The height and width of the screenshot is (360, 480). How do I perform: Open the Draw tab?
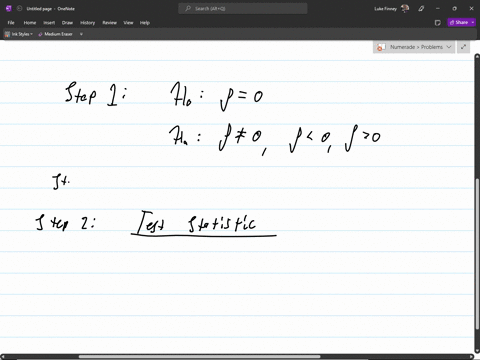[x=67, y=23]
